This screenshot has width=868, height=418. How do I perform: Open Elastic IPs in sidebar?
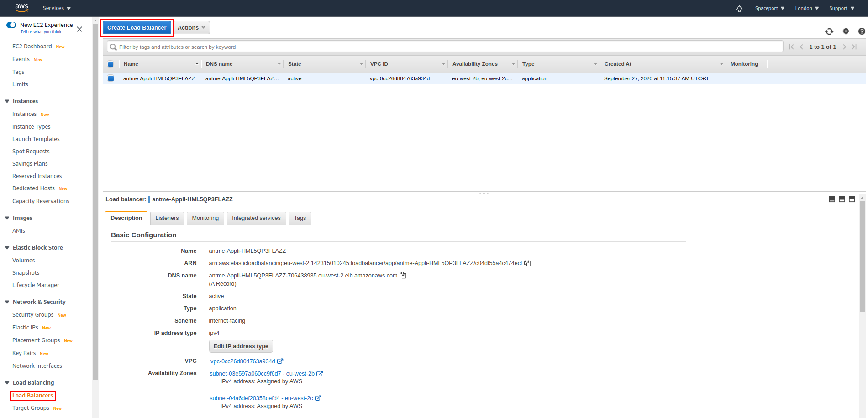[x=25, y=328]
